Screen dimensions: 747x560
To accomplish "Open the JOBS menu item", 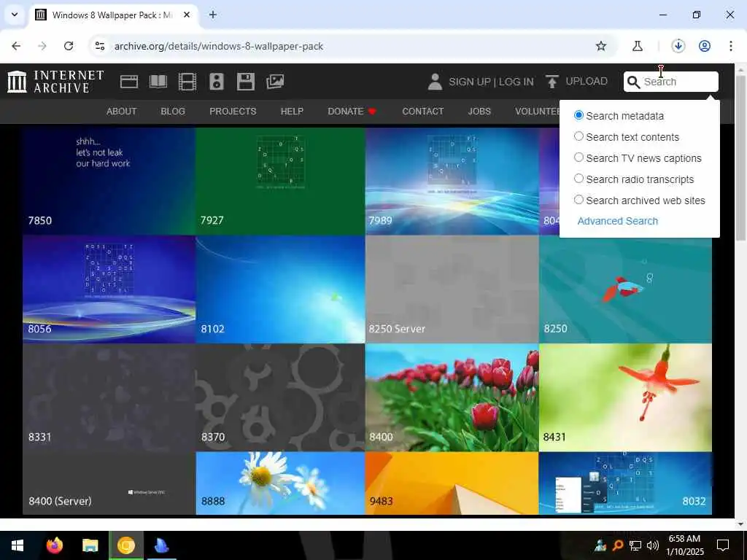I will [x=479, y=112].
